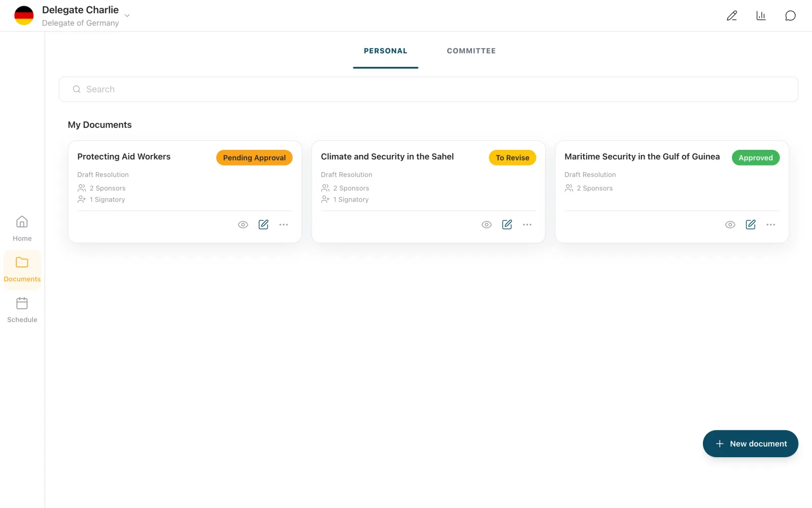Go to Home in the sidebar
Screen dimensions: 812x508
pos(22,229)
